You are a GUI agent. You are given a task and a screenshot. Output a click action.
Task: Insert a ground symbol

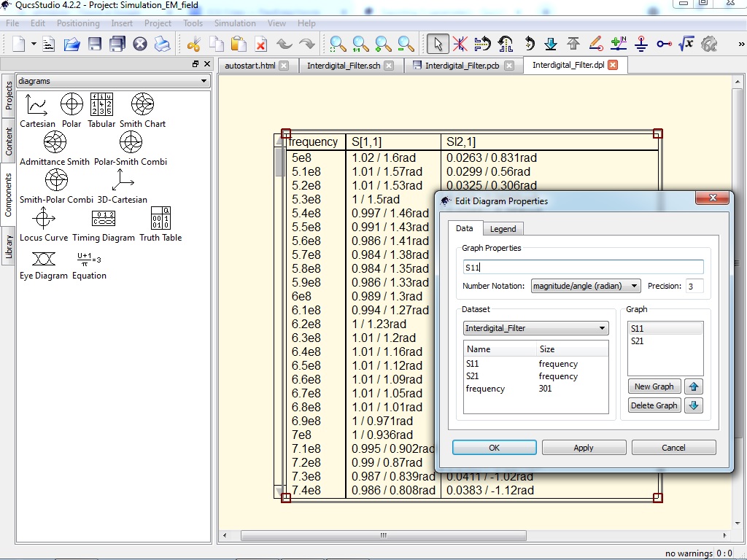(x=641, y=44)
